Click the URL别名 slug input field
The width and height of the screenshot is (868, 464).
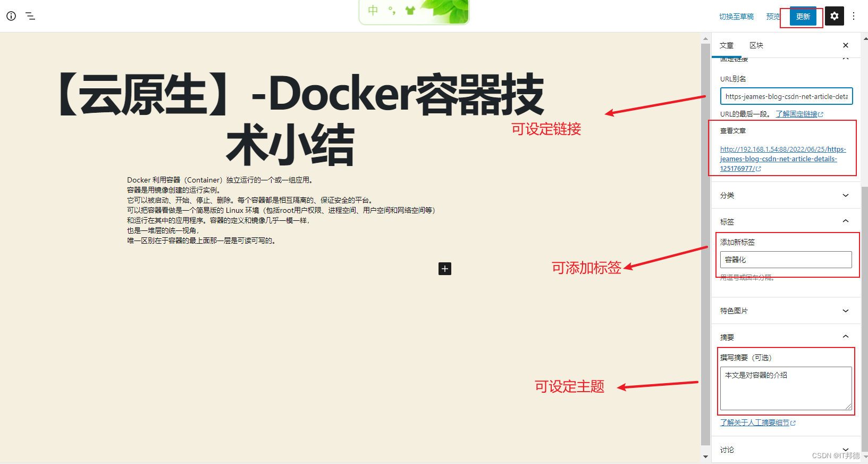coord(787,96)
